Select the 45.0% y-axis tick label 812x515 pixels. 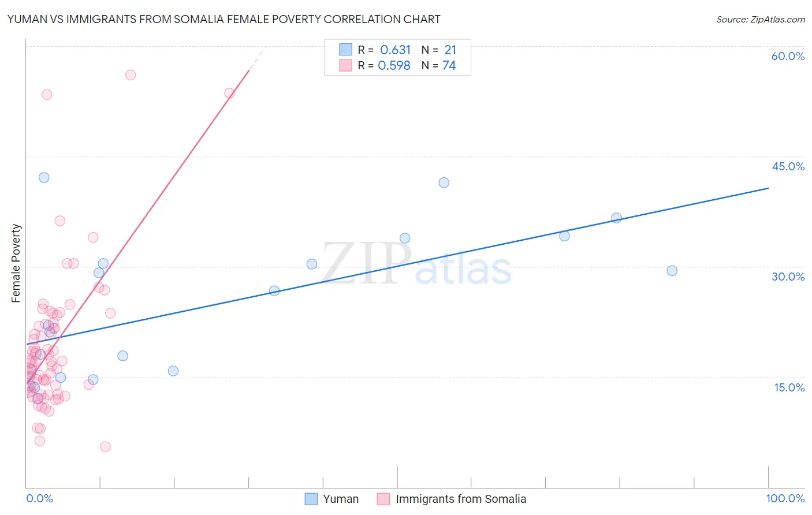[x=788, y=166]
